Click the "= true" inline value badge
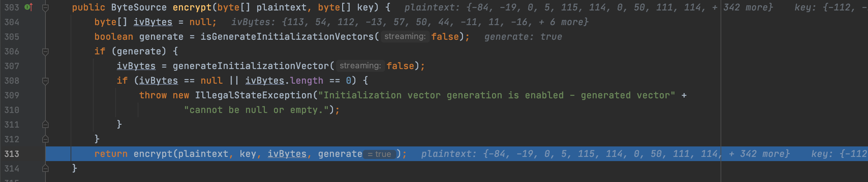This screenshot has width=868, height=182. (379, 154)
